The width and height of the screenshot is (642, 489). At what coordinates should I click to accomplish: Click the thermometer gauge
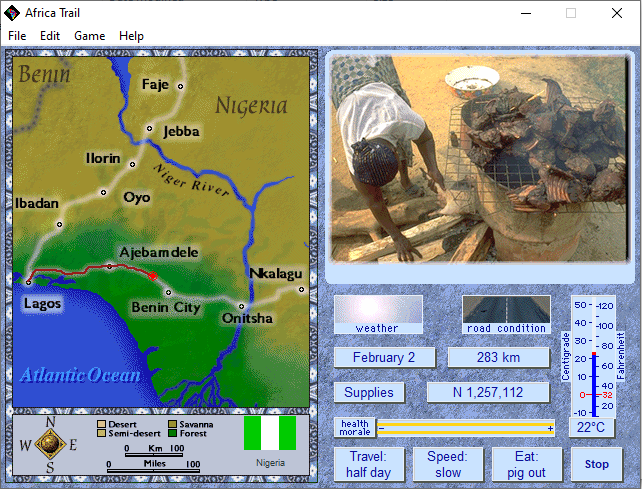point(594,355)
